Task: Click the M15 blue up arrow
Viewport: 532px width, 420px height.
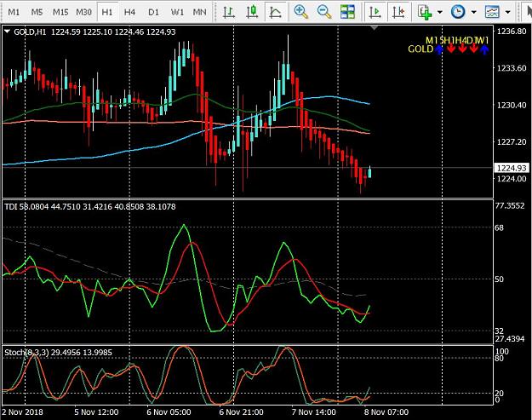Action: coord(439,49)
